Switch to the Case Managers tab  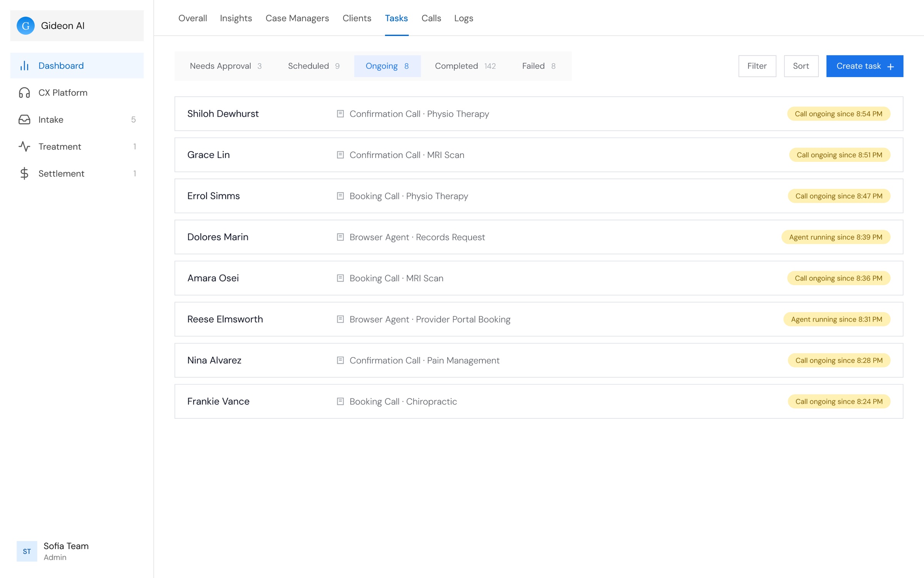(x=297, y=18)
